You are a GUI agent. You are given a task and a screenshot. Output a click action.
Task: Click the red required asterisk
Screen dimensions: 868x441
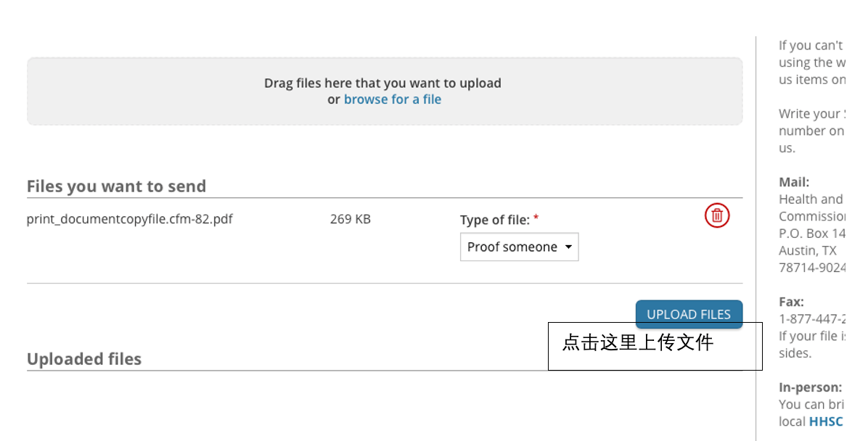536,218
